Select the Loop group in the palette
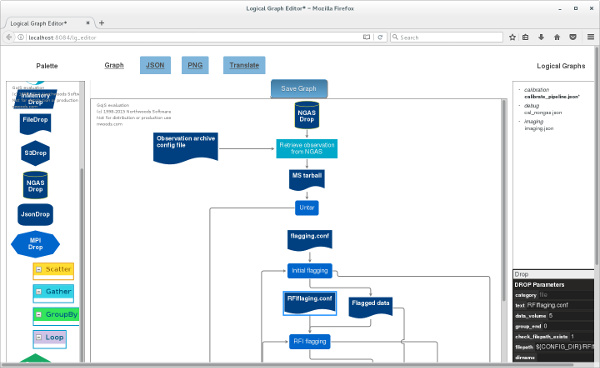Viewport: 600px width, 368px height. point(50,339)
